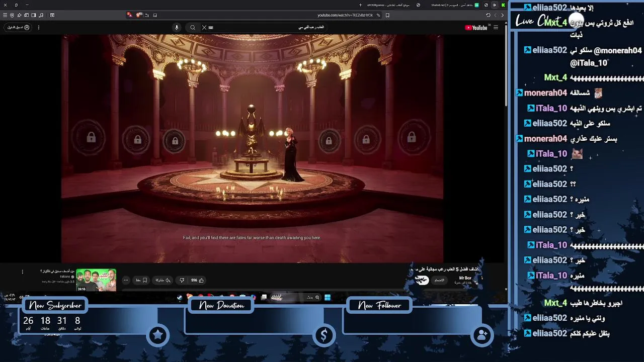Image resolution: width=644 pixels, height=362 pixels.
Task: Click the New Donation panel label
Action: 222,305
